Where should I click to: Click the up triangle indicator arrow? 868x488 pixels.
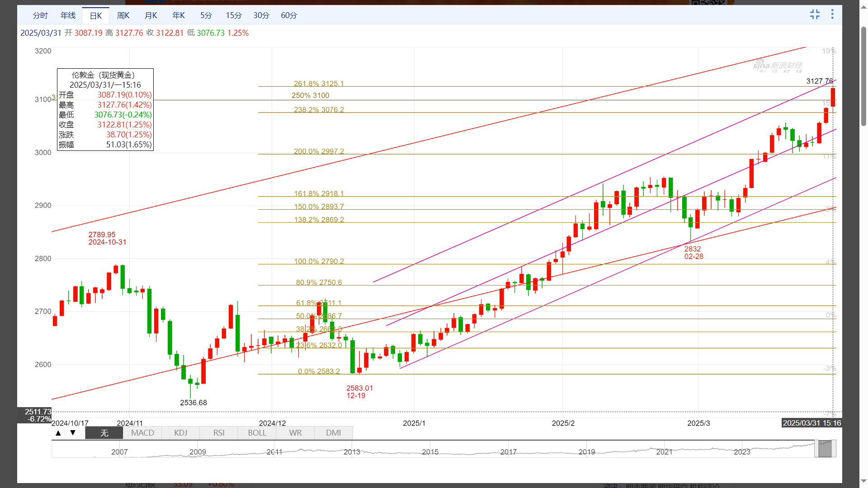(58, 433)
